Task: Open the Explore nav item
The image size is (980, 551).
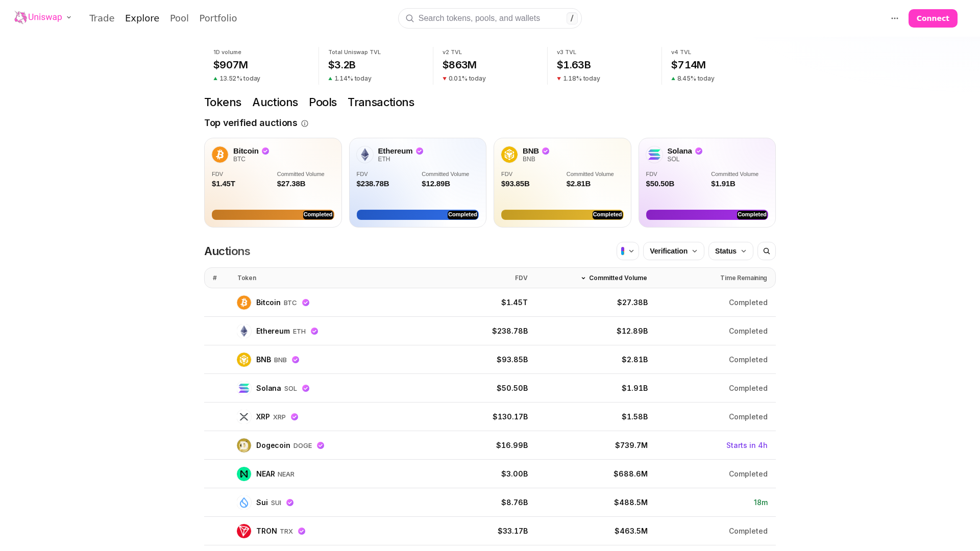Action: pos(142,18)
